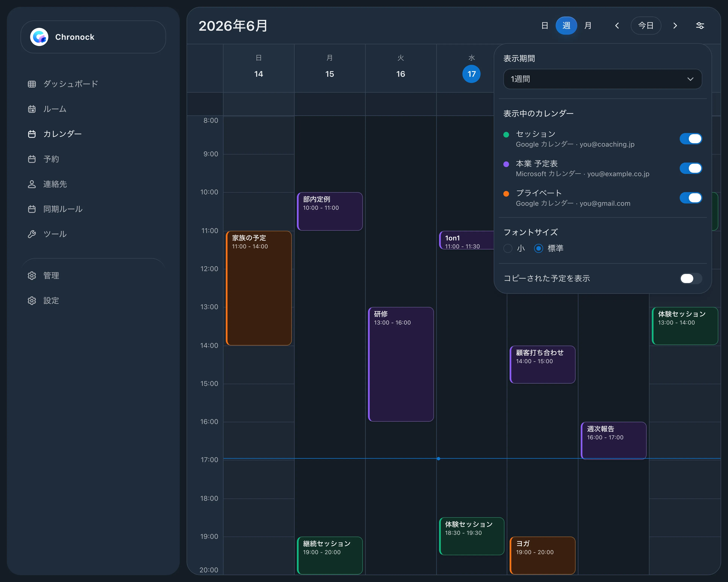Image resolution: width=728 pixels, height=582 pixels.
Task: Click the green セッション color dot
Action: click(x=506, y=135)
